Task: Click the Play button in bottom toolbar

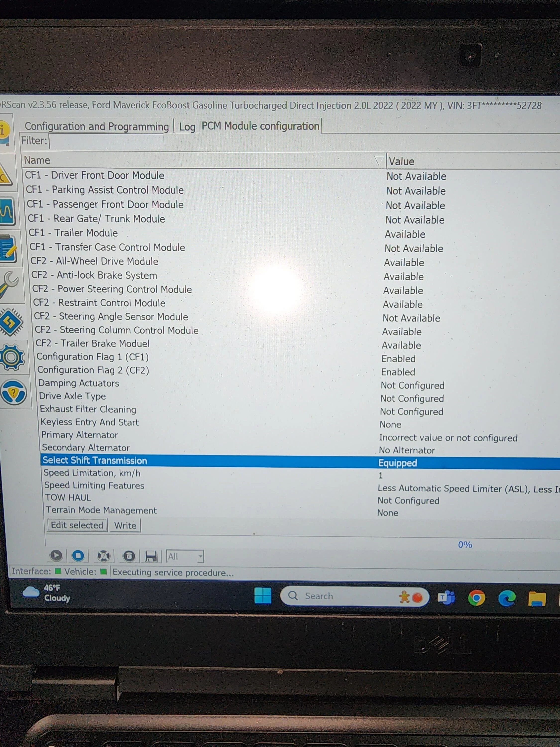Action: point(56,556)
